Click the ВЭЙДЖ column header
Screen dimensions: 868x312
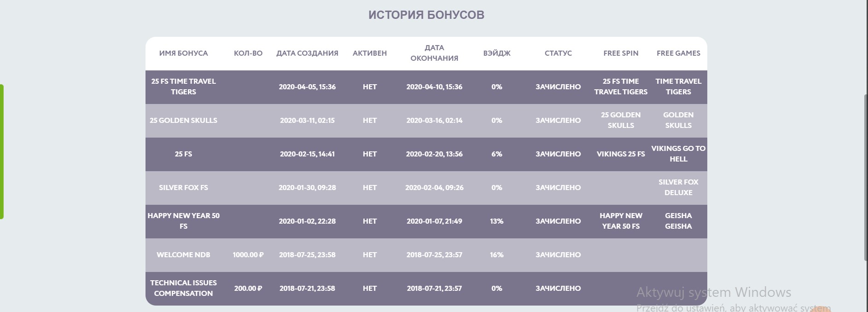497,53
